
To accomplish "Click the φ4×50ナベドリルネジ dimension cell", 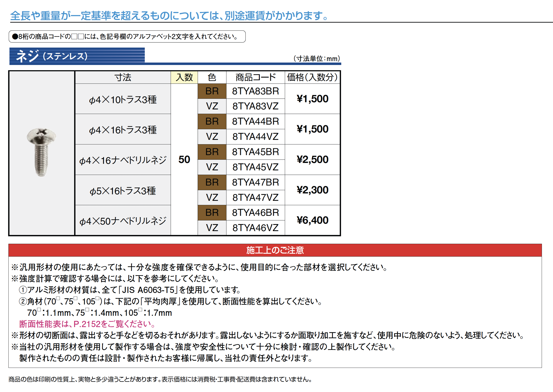I will click(x=123, y=221).
